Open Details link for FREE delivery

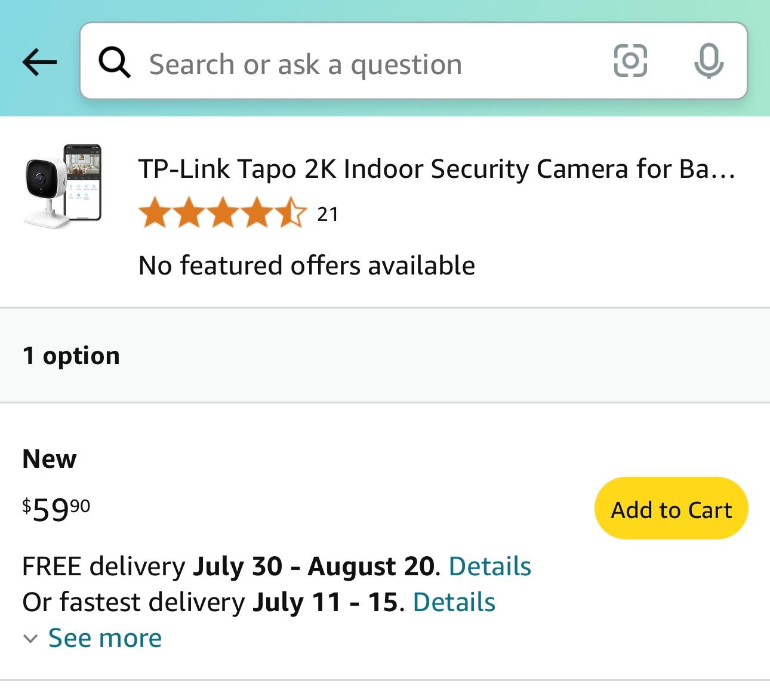489,566
